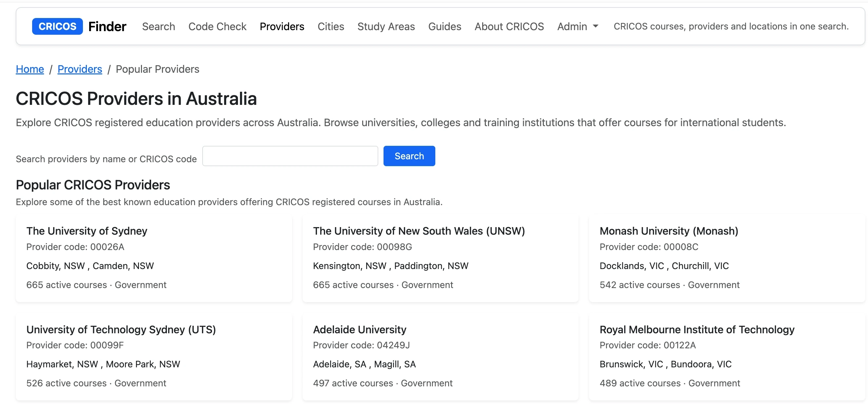Go to the Cities page
This screenshot has height=407, width=868.
click(x=331, y=26)
